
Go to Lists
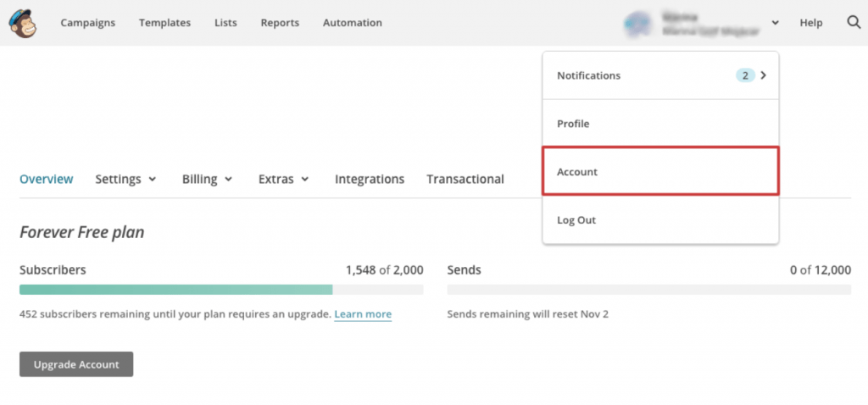coord(225,23)
